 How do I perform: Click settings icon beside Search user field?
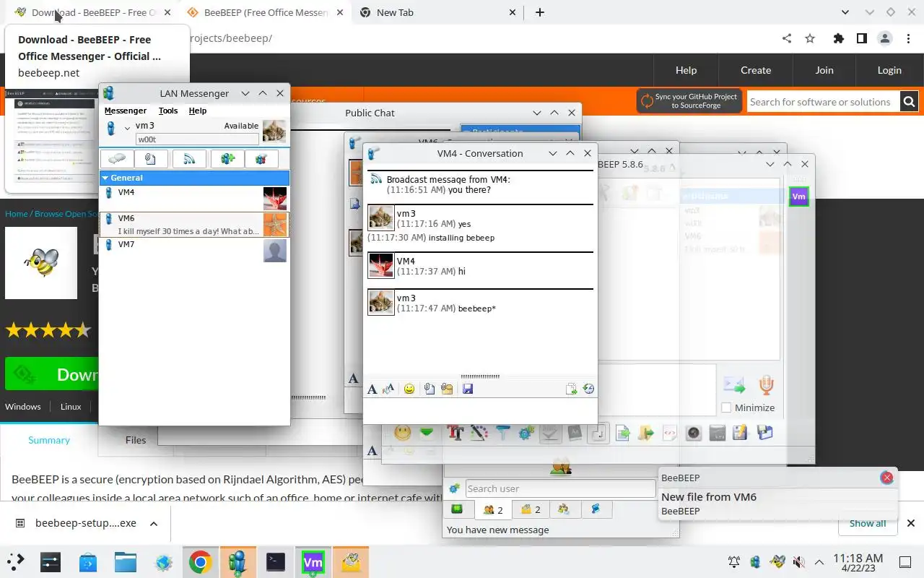(454, 489)
